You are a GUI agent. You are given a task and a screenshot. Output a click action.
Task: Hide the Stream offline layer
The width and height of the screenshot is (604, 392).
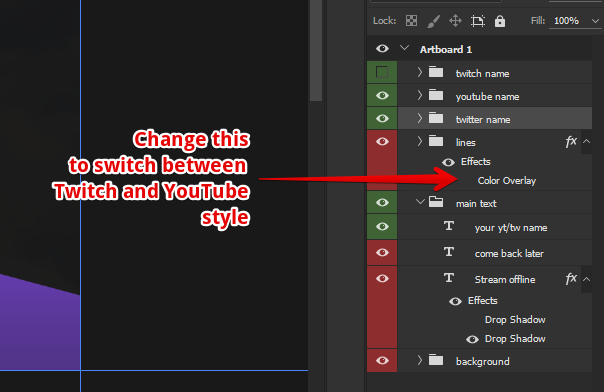point(382,278)
